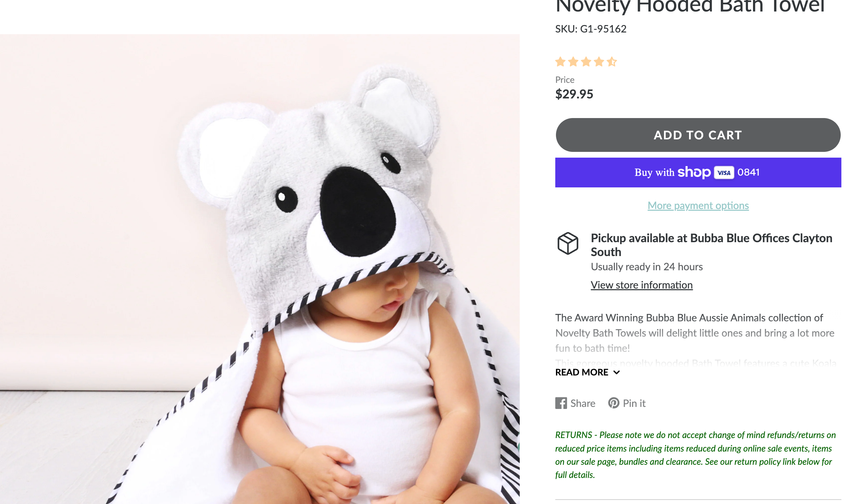Screen dimensions: 860x504
Task: Click the Novelty Hooded Bath Towel title
Action: 689,6
